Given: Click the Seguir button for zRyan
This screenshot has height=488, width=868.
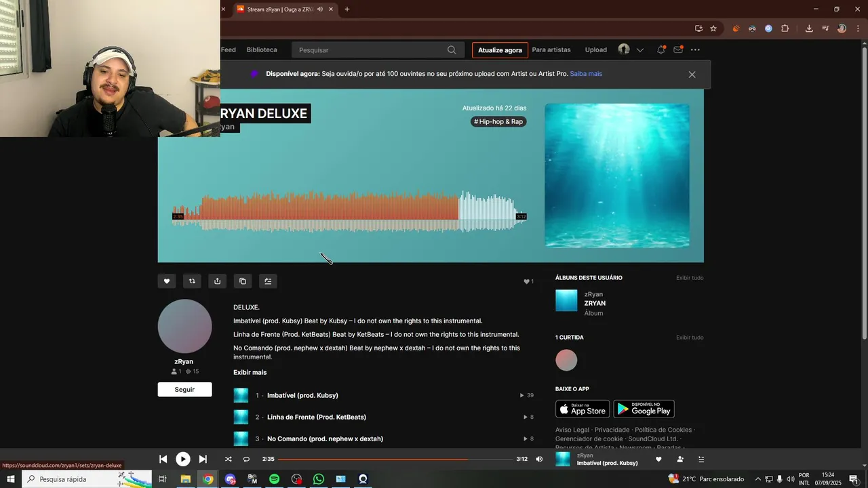Looking at the screenshot, I should [x=184, y=390].
